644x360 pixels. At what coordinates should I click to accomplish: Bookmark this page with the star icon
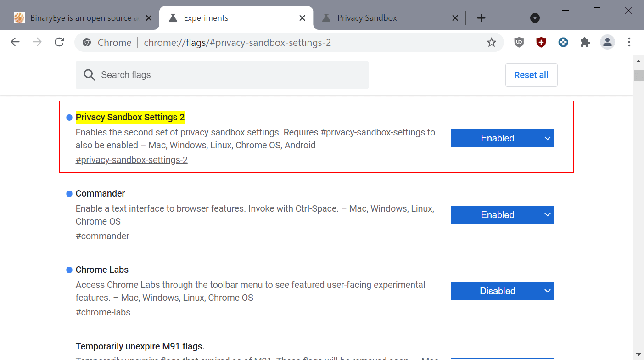(x=492, y=43)
